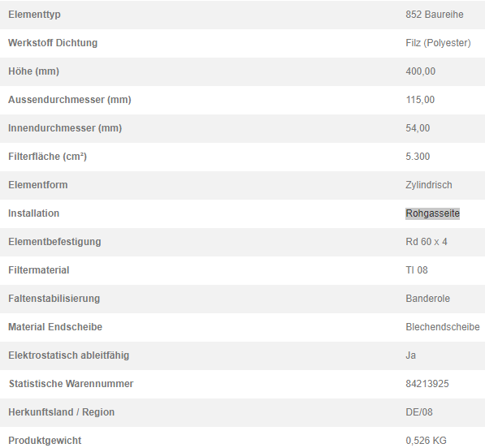Select the Blechendscheibe value
The width and height of the screenshot is (485, 448).
click(x=442, y=327)
